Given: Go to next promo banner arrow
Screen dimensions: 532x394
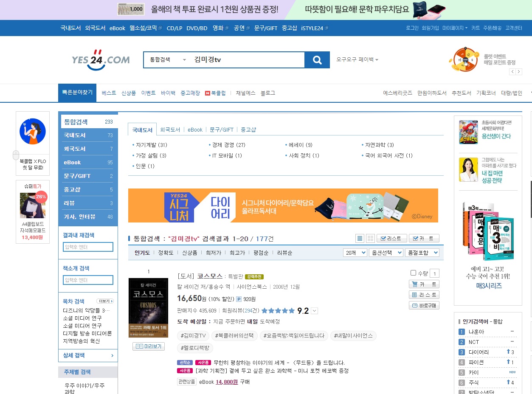Looking at the screenshot, I should pos(519,72).
